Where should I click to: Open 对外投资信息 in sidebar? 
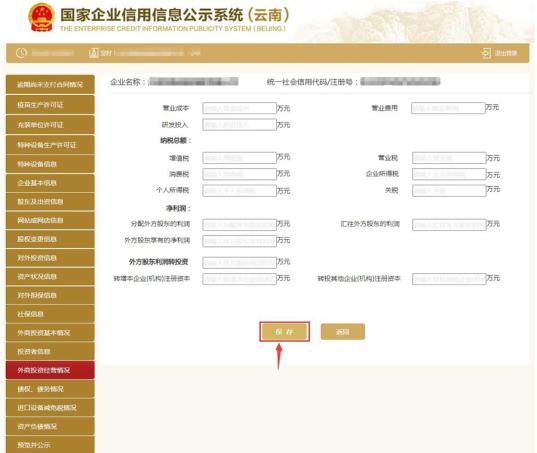click(50, 258)
